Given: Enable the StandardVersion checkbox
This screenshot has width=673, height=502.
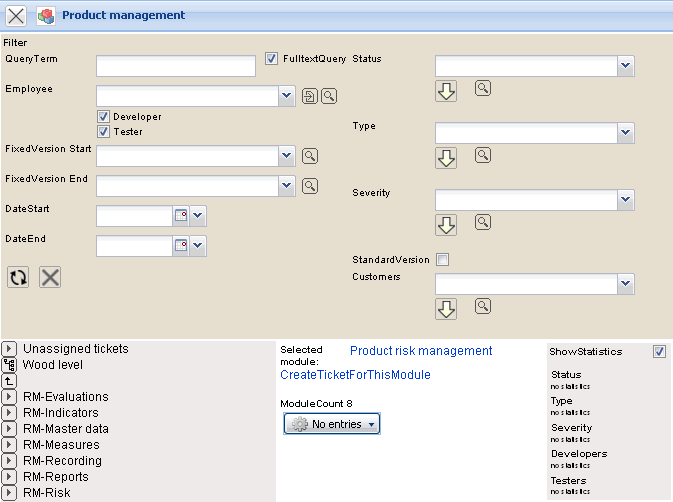Looking at the screenshot, I should point(443,260).
